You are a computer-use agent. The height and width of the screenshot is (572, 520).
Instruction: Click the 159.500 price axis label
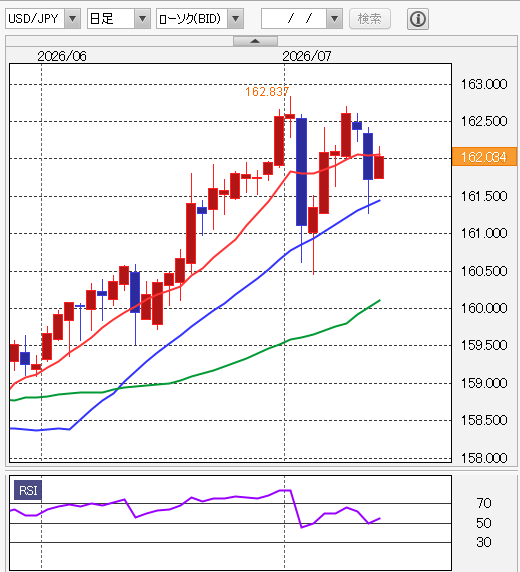tap(484, 345)
